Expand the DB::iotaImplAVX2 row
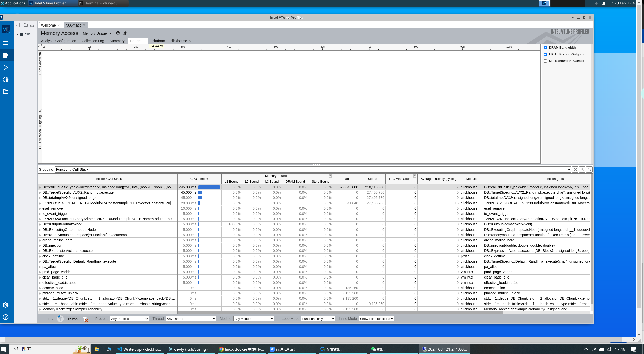Screen dimensions: 644x354 click(40, 198)
